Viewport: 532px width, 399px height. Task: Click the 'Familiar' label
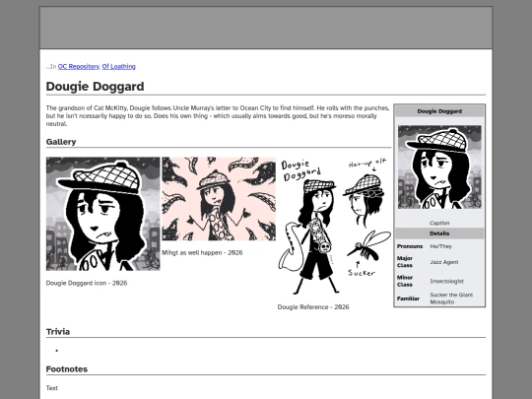(x=408, y=299)
